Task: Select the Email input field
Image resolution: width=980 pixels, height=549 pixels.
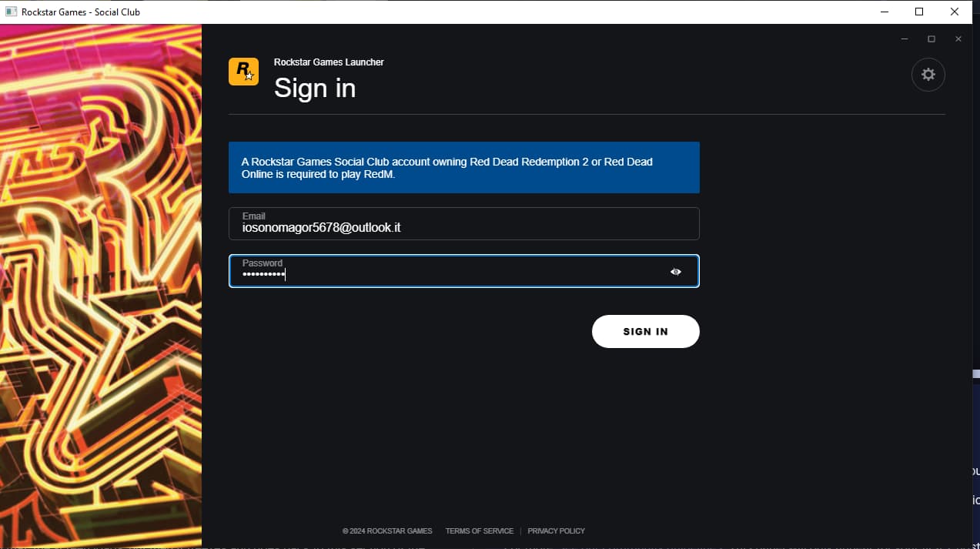Action: click(463, 223)
